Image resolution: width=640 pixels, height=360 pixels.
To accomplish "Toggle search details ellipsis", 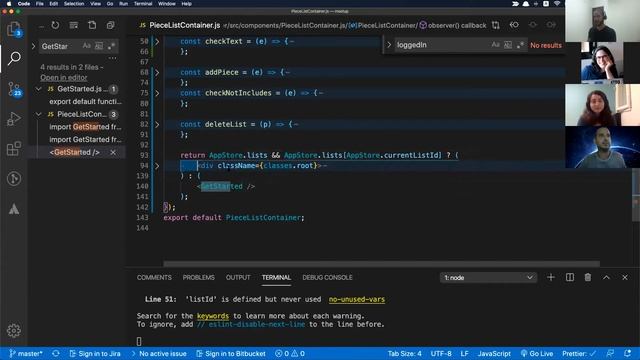I will point(113,58).
